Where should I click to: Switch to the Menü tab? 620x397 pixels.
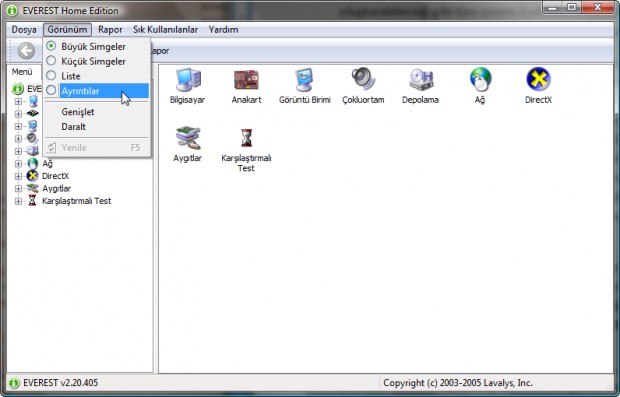[x=22, y=72]
